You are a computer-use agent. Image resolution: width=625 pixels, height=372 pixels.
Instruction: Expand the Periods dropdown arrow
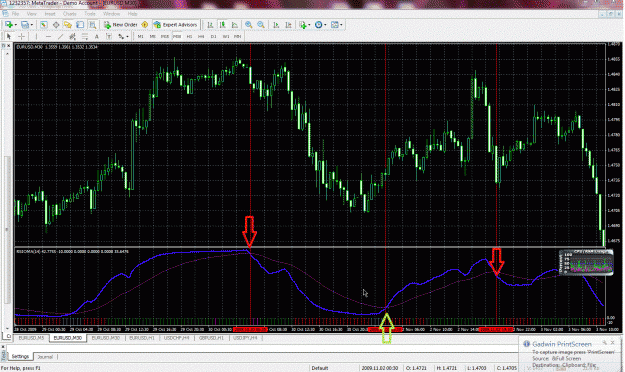click(325, 25)
